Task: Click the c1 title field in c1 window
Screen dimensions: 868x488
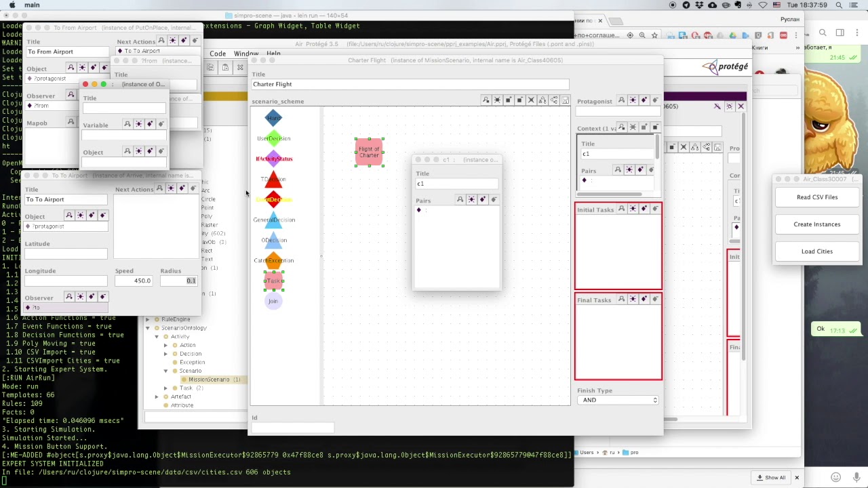Action: click(456, 184)
